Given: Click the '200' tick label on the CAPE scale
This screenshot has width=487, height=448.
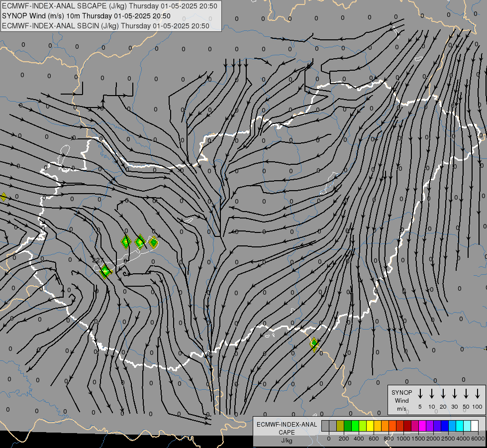Looking at the screenshot, I should pos(344,439).
